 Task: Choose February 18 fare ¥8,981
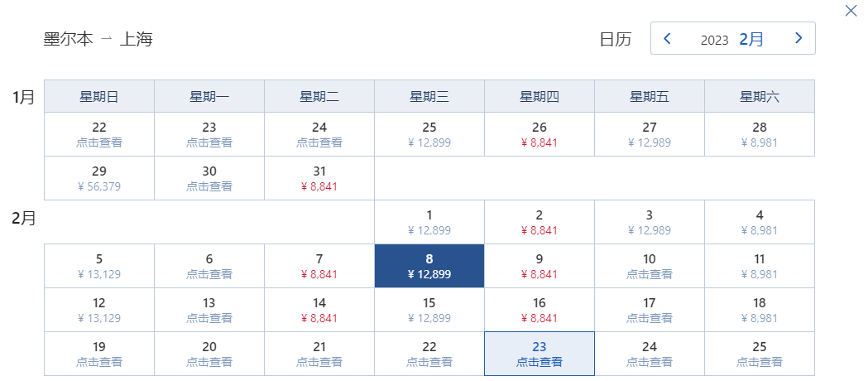click(760, 310)
